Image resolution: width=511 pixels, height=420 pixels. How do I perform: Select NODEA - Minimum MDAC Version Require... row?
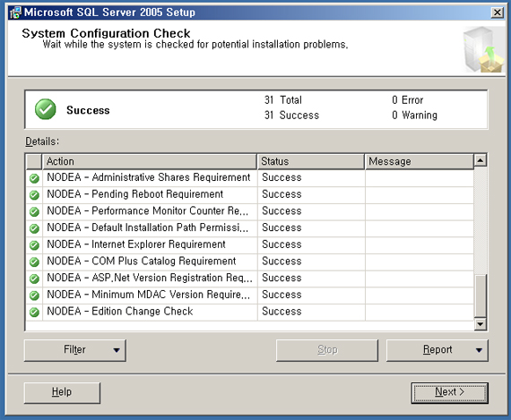[249, 295]
